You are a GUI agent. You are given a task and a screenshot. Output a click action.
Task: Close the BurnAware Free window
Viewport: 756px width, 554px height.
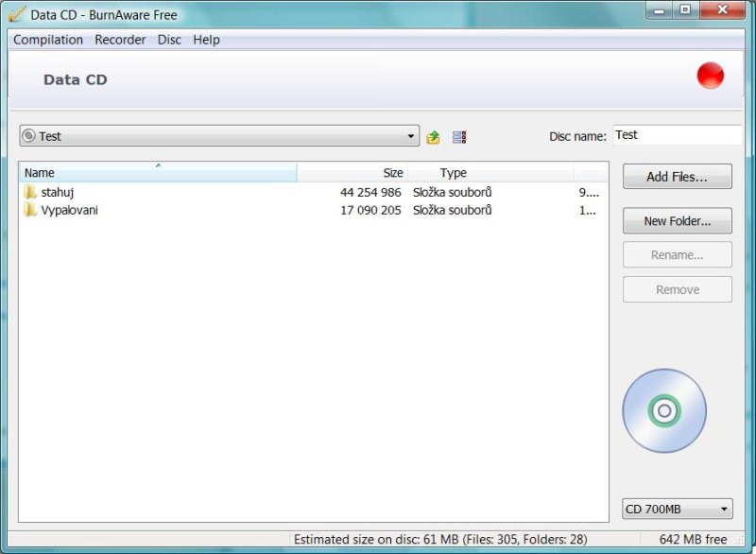[722, 10]
